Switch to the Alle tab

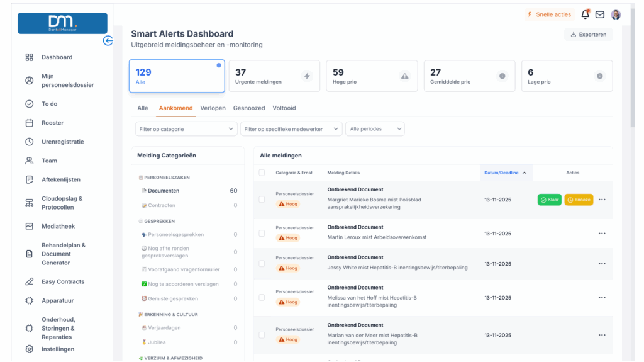coord(143,108)
